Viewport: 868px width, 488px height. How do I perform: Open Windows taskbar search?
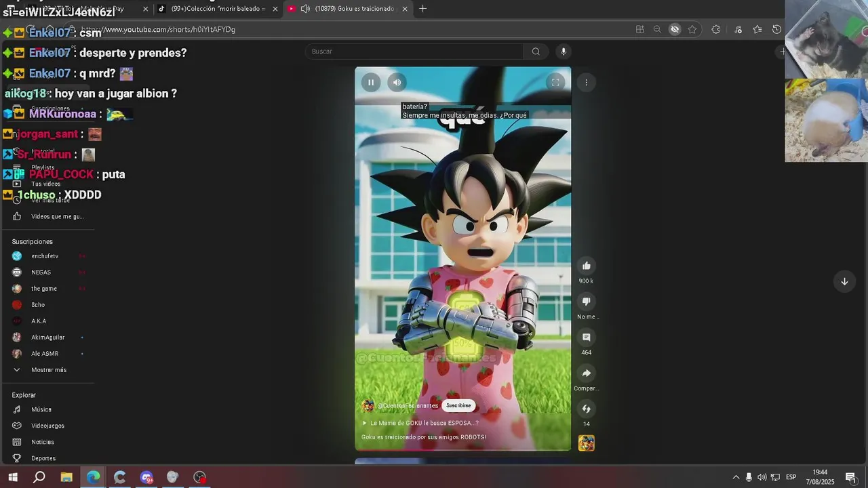tap(39, 477)
